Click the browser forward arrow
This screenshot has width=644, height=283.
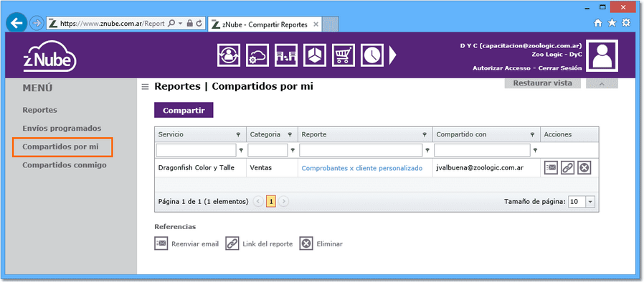click(x=37, y=24)
